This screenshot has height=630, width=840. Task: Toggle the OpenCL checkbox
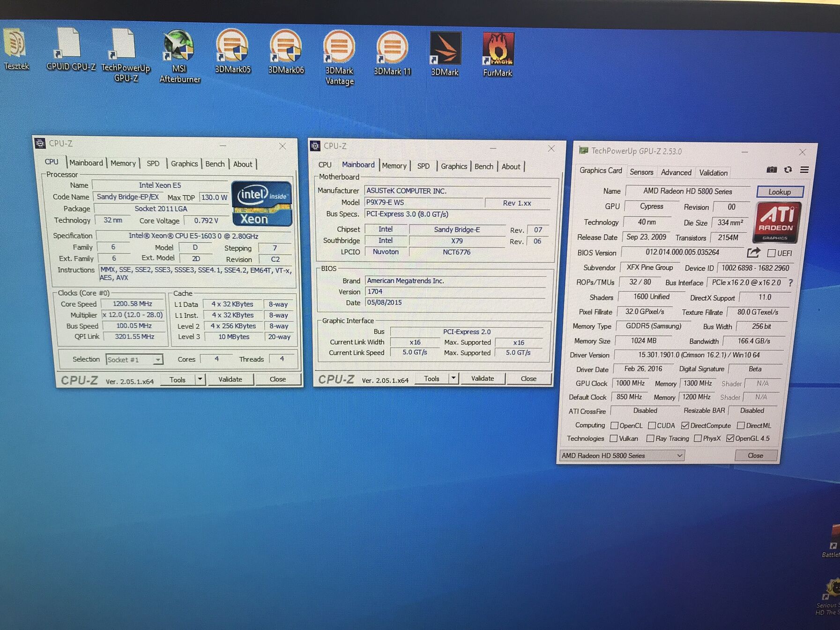pos(614,425)
